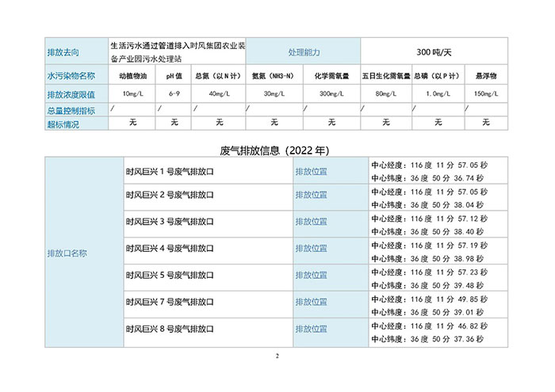
Task: Click 排放位置 in the 1 号 row
Action: [311, 172]
